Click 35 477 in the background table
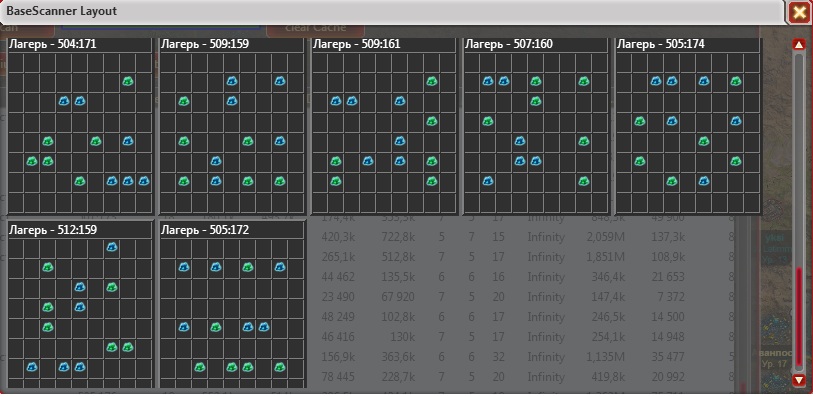Image resolution: width=813 pixels, height=396 pixels. point(668,357)
